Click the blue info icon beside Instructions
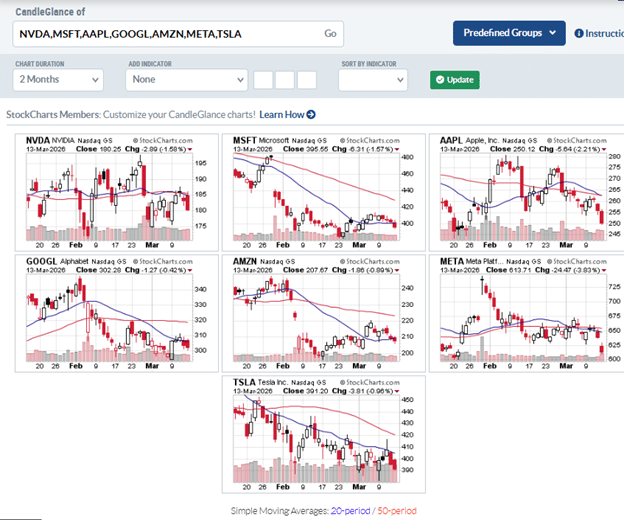 (579, 33)
